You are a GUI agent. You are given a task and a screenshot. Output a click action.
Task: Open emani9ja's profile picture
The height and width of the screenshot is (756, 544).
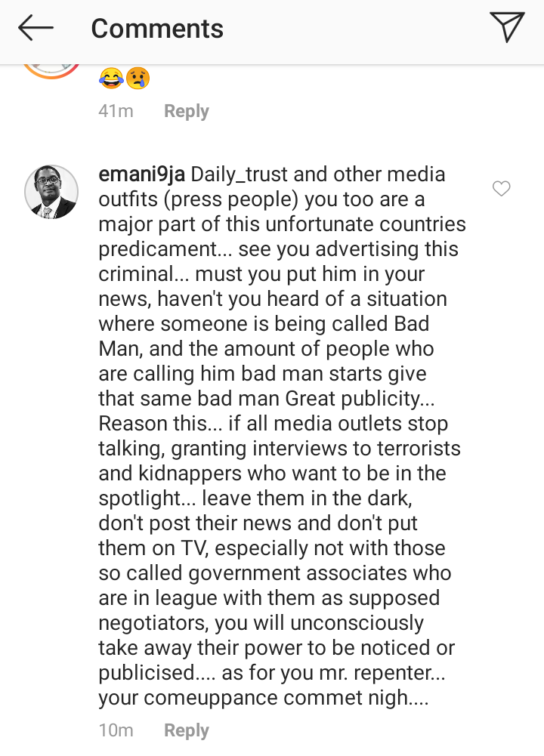click(51, 192)
